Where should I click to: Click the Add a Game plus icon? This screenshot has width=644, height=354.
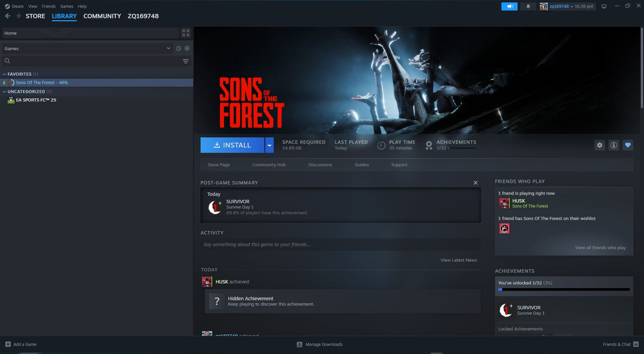tap(8, 344)
